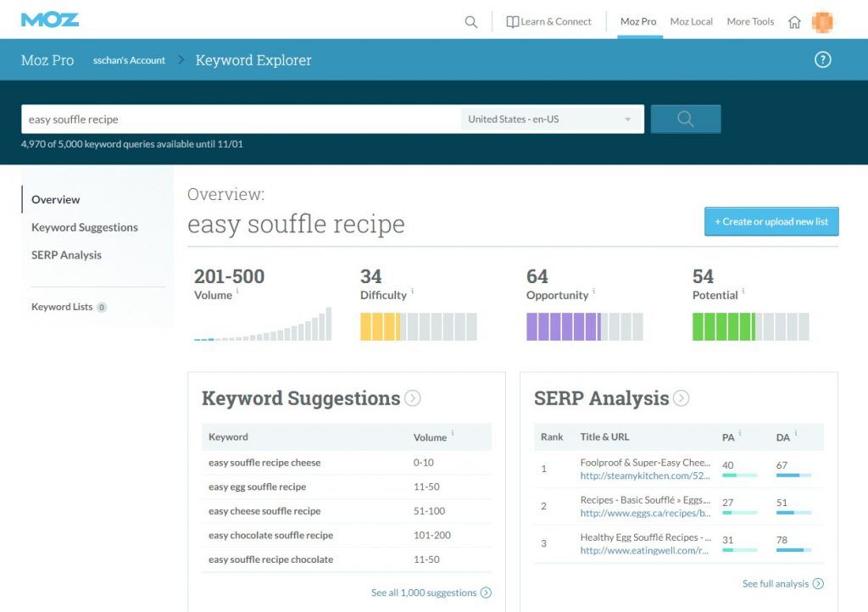Image resolution: width=868 pixels, height=612 pixels.
Task: Click info icon beside Volume column header
Action: [453, 432]
